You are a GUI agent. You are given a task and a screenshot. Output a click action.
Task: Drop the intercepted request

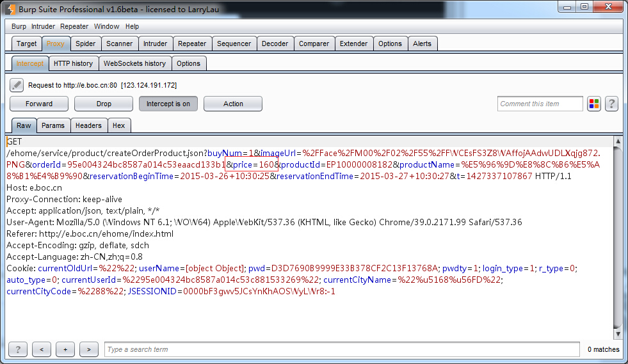coord(104,104)
